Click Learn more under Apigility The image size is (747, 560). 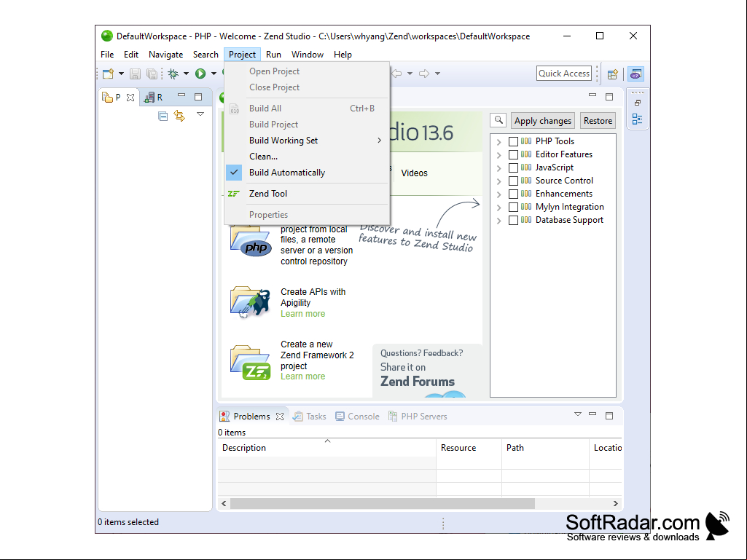[x=303, y=314]
